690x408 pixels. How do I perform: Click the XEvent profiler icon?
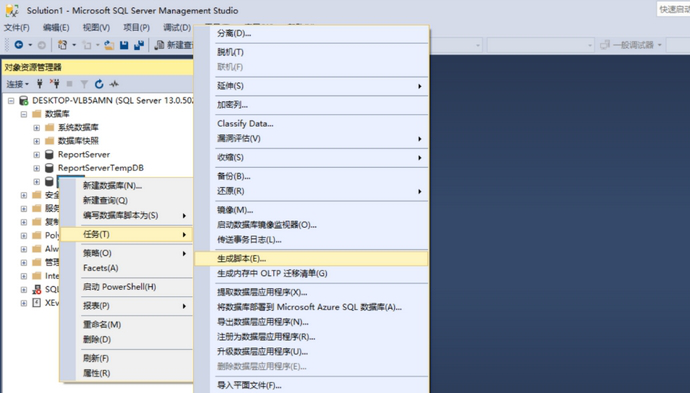click(37, 303)
